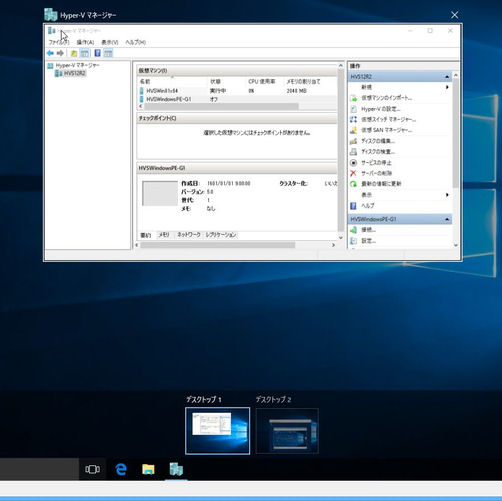Open the ファイル(F) menu
This screenshot has height=501, width=502.
tap(59, 42)
